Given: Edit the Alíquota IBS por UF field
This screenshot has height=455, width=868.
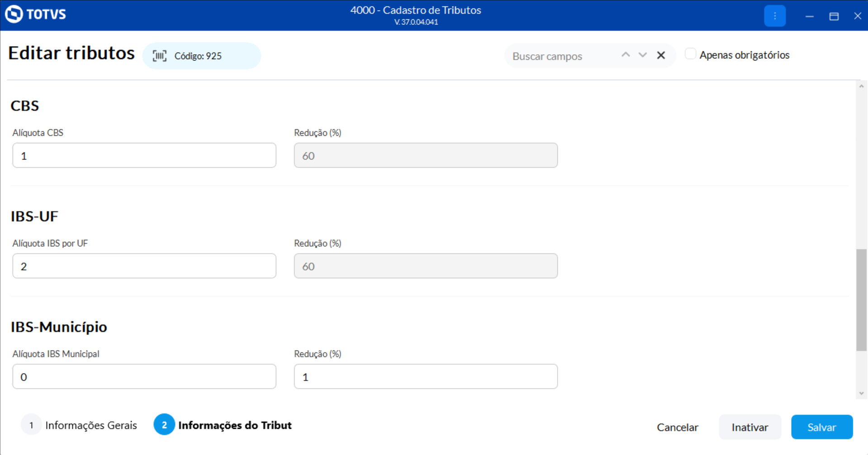Looking at the screenshot, I should point(144,266).
